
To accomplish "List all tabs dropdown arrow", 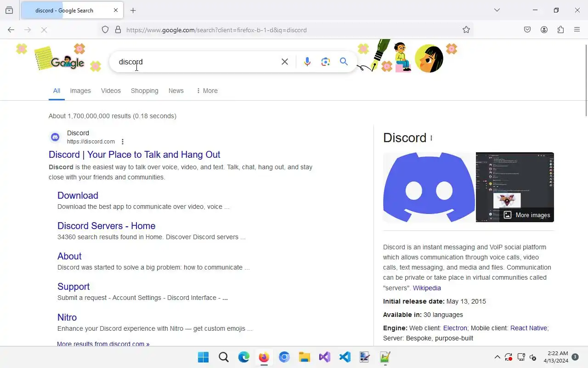I will click(x=497, y=10).
